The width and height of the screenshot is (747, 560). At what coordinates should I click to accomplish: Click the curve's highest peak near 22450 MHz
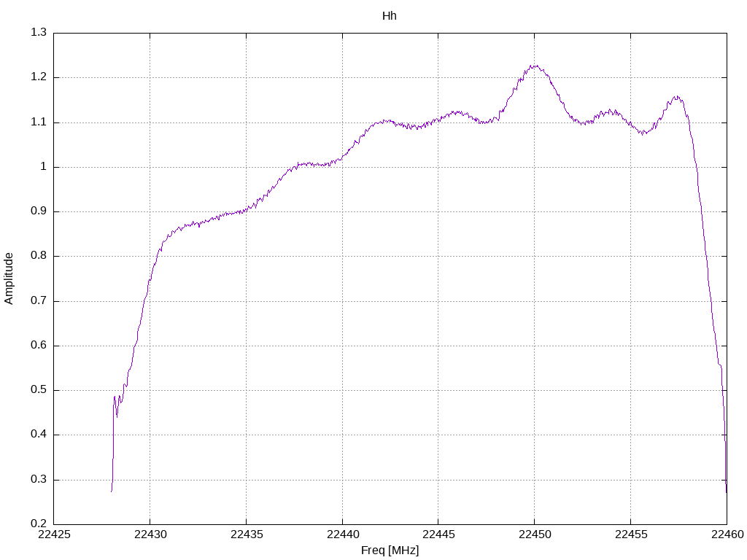535,66
